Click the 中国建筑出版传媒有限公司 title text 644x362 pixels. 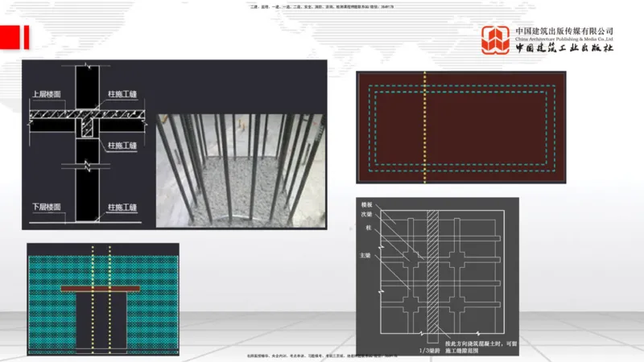click(564, 30)
